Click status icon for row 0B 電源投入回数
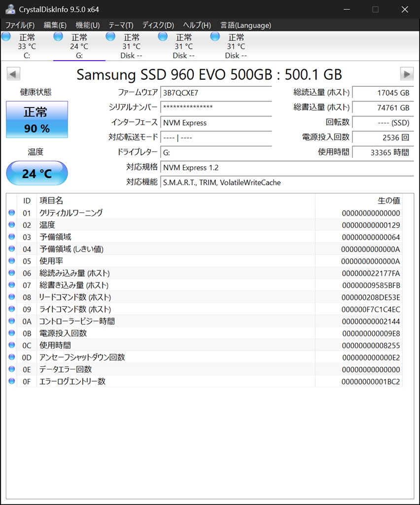The image size is (420, 505). click(x=12, y=333)
